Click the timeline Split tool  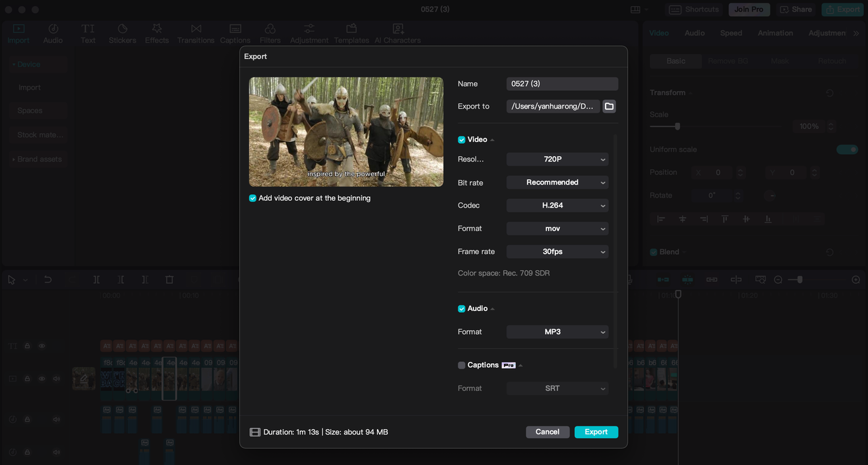tap(96, 280)
